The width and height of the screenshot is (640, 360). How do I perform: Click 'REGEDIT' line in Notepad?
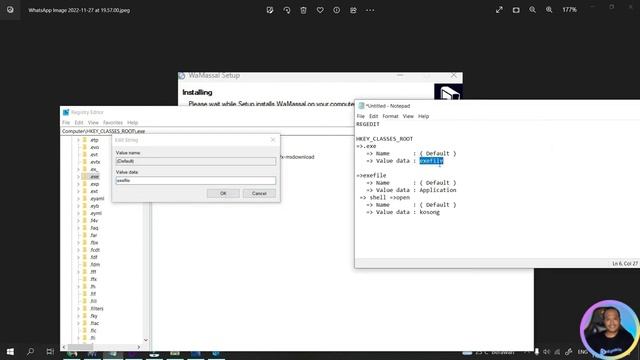(368, 124)
